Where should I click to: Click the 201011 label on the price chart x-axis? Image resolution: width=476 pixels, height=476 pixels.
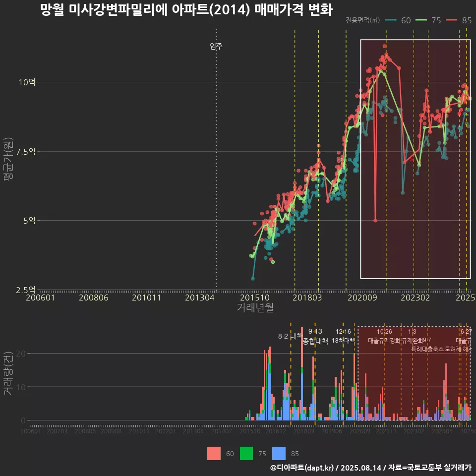pos(146,297)
